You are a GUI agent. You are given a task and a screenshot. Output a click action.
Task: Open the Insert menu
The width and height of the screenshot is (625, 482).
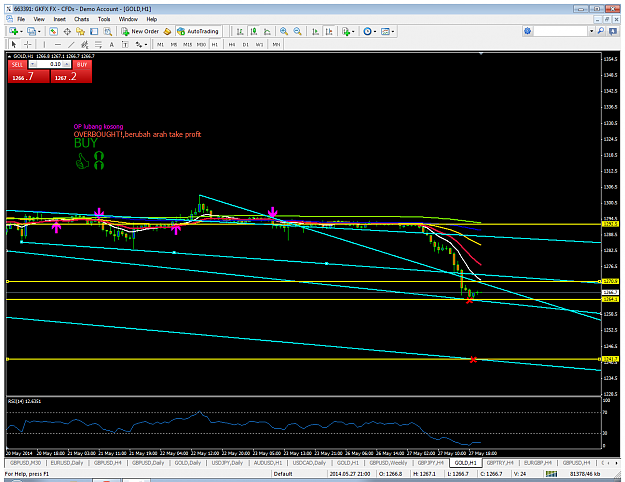(60, 19)
